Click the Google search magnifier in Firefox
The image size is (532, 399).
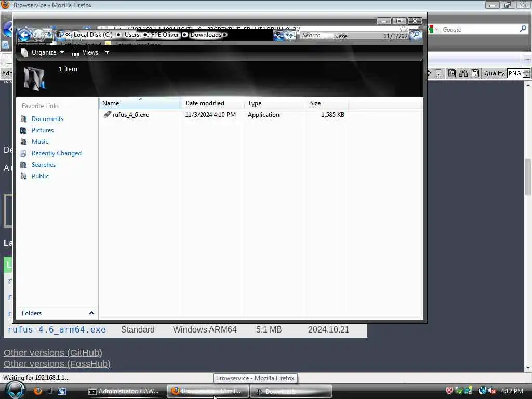tap(523, 29)
